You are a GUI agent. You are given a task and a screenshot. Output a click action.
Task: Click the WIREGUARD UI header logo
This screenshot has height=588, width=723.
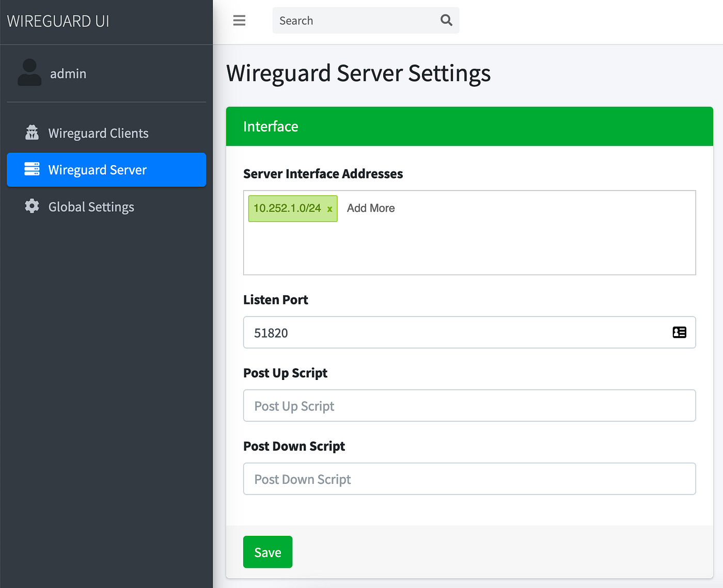[58, 21]
